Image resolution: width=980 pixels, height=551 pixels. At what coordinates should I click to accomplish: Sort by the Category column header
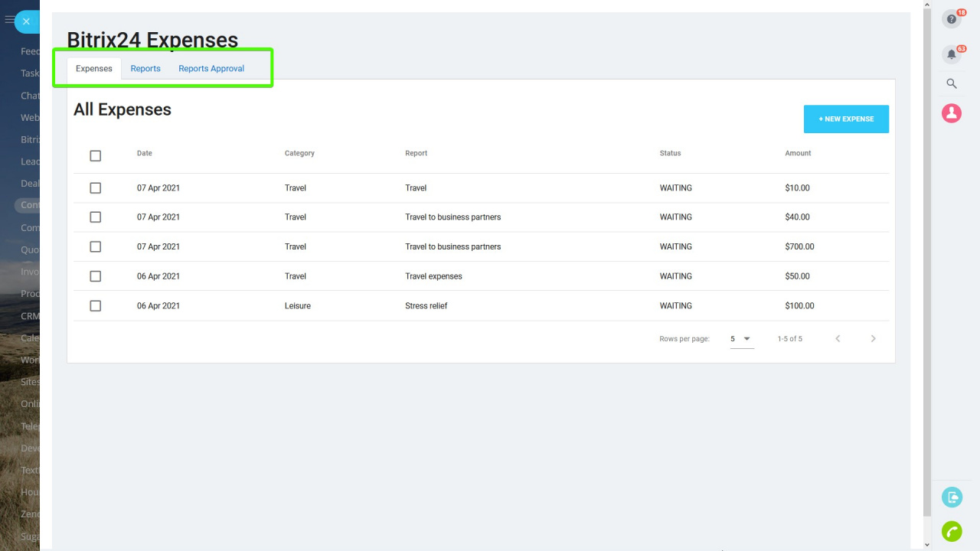tap(299, 153)
